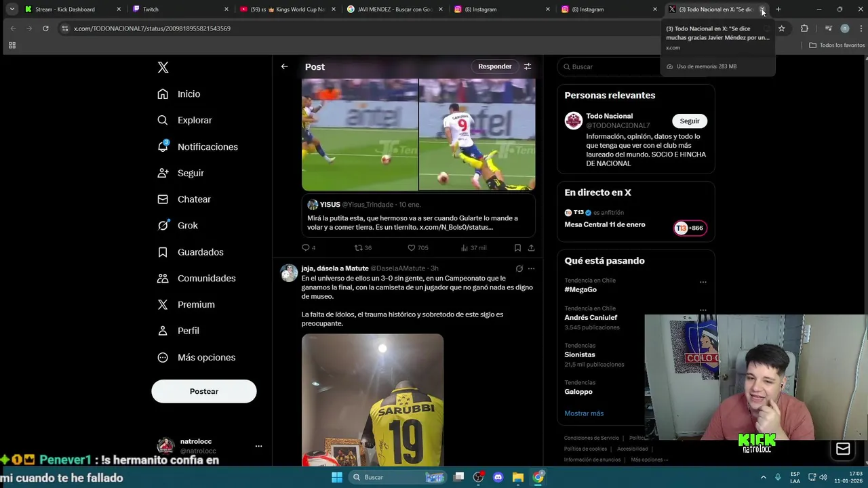Open Sarubbi 19 jersey image
Viewport: 868px width, 488px height.
[372, 400]
